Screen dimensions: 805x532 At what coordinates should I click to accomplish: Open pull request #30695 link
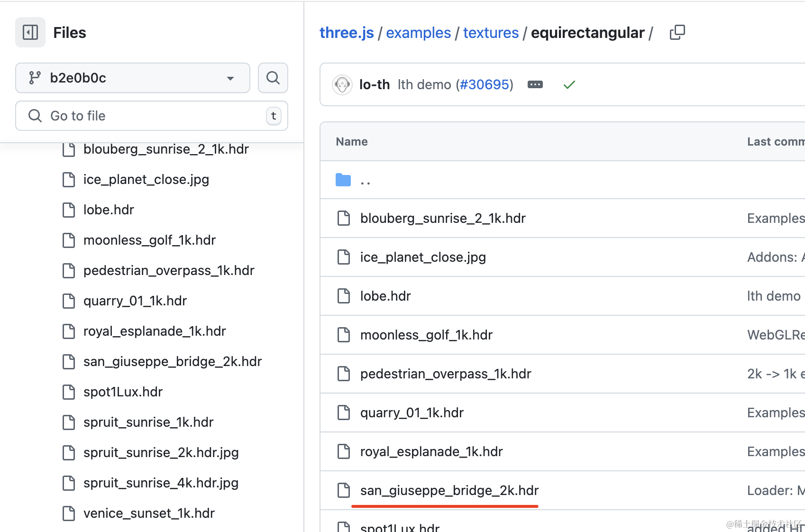(485, 84)
